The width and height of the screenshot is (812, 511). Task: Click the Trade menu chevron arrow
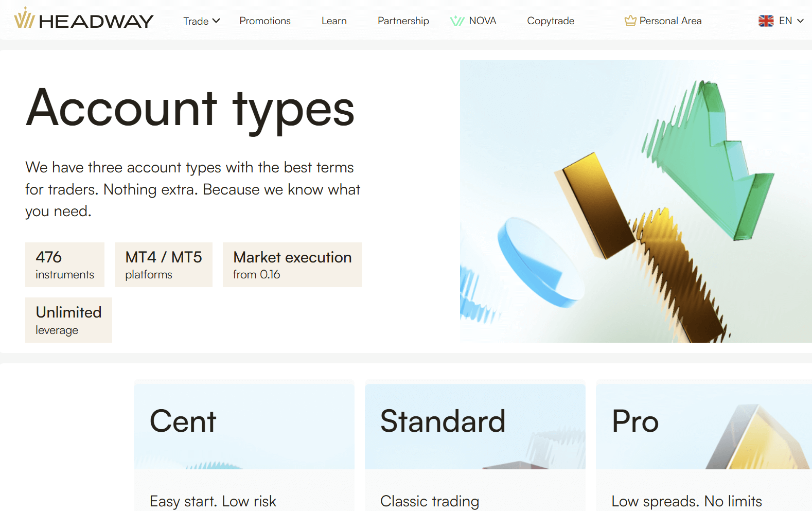(217, 21)
